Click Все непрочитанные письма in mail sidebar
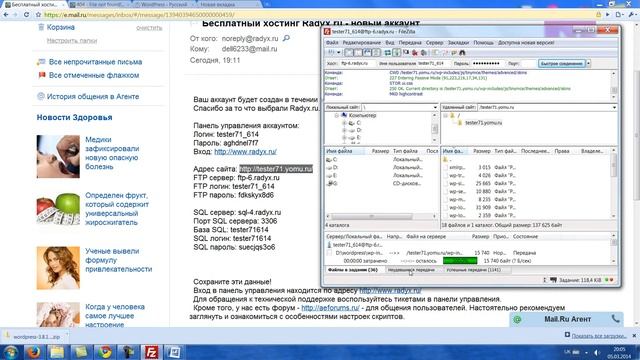This screenshot has height=360, width=640. coord(96,62)
